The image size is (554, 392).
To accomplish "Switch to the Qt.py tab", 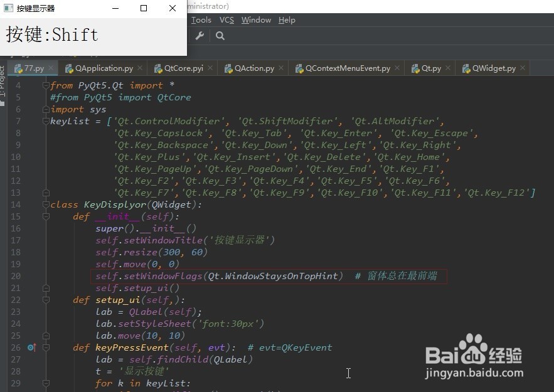I will click(x=431, y=68).
